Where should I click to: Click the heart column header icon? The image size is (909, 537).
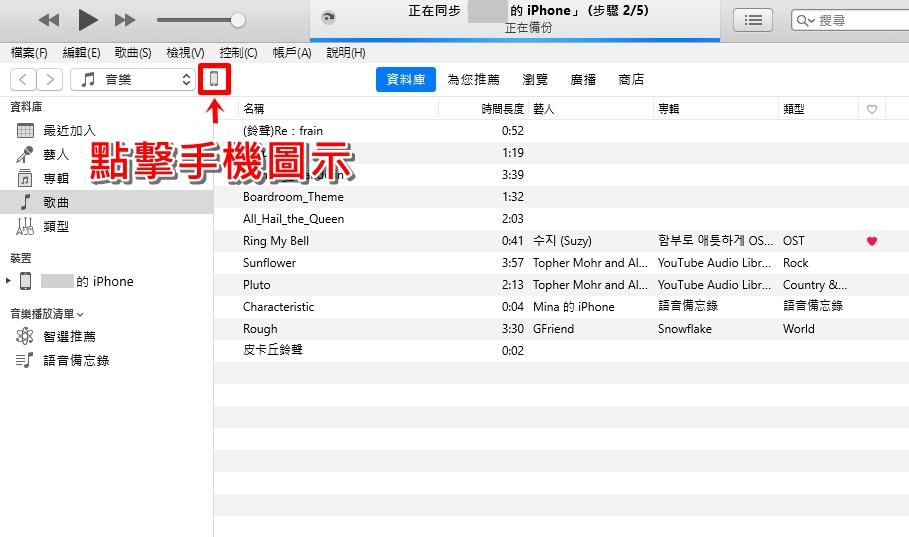(872, 109)
